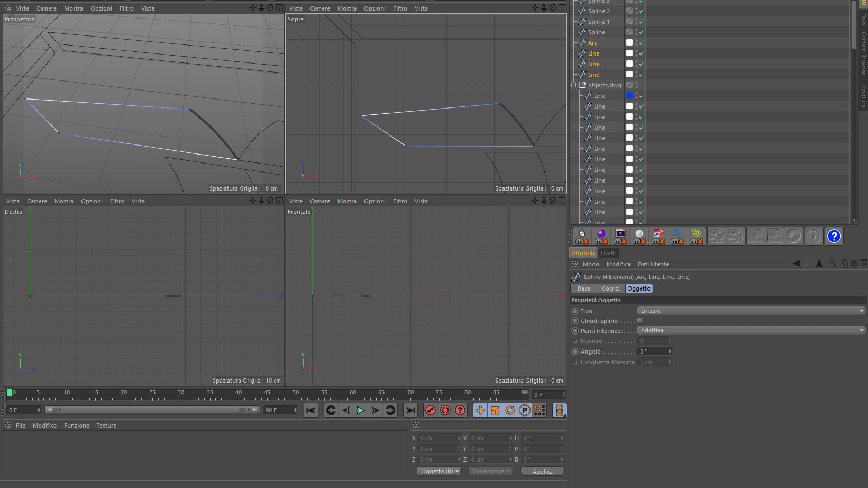The height and width of the screenshot is (488, 868).
Task: Toggle position keying cross-arrows icon
Action: (x=480, y=410)
